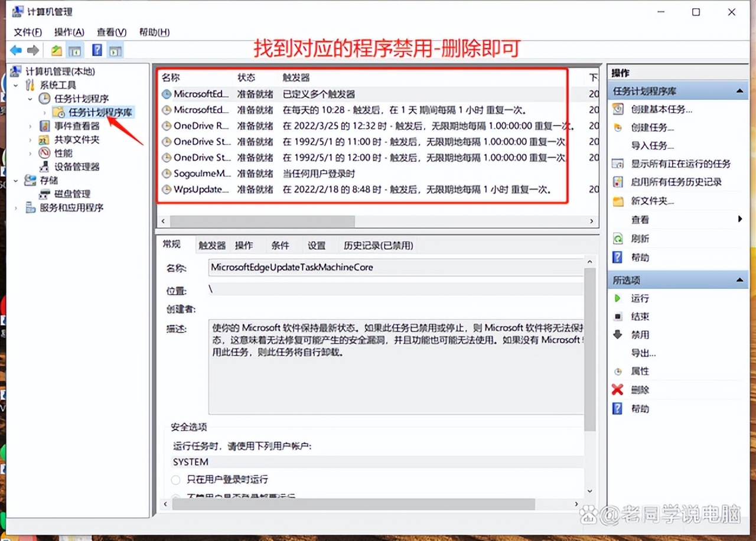Click the Forward arrow toolbar icon
The height and width of the screenshot is (541, 756).
33,51
